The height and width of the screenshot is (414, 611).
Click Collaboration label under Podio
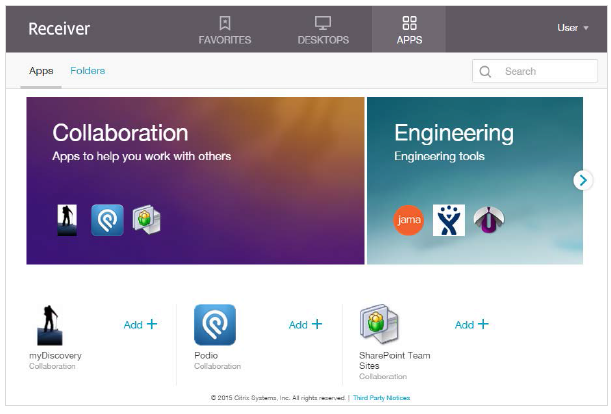(x=217, y=366)
